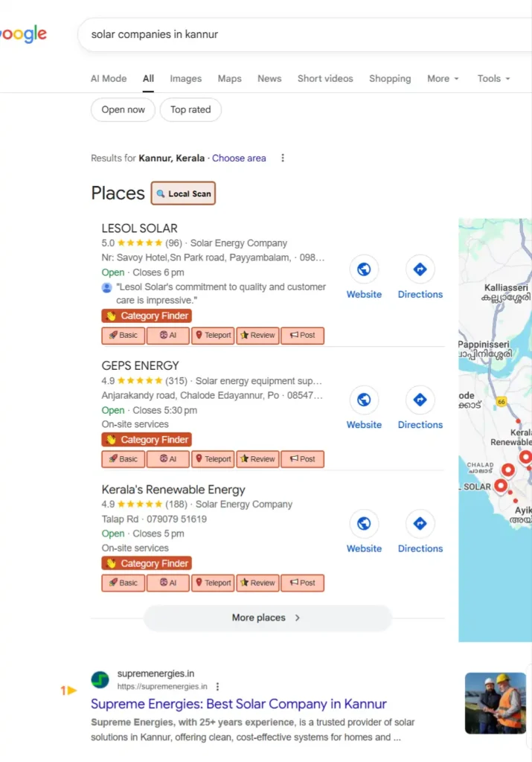Teleport into the GEPS ENERGY listing

coord(212,458)
